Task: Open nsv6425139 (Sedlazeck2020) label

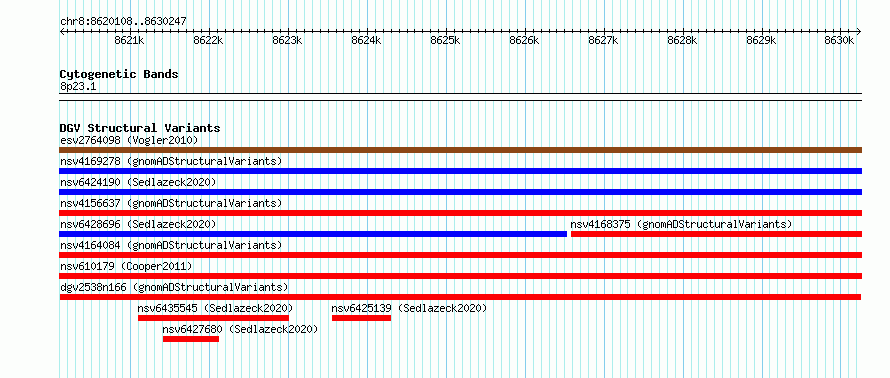Action: (x=409, y=308)
